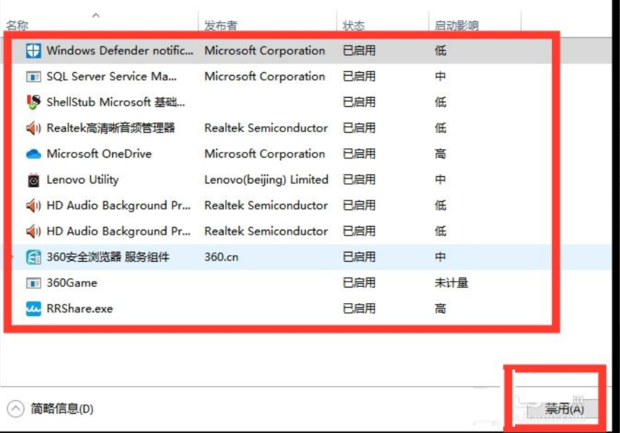
Task: Sort by the 名称 column header
Action: (x=17, y=25)
